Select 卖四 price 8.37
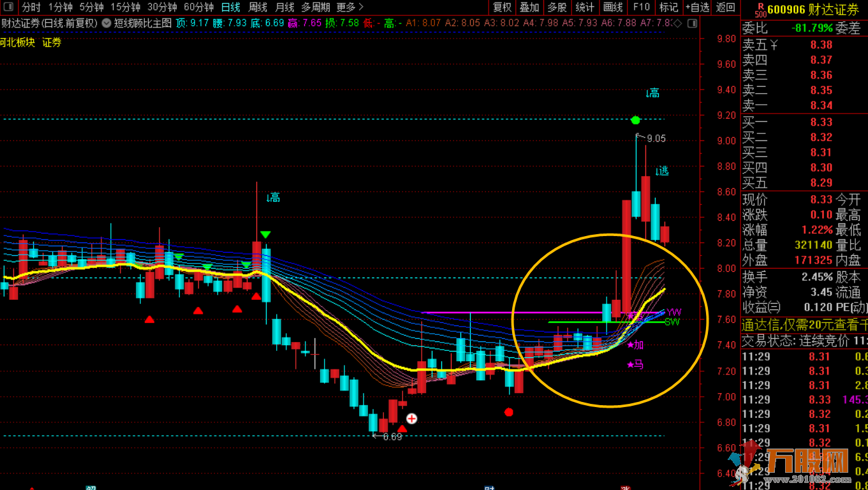868x490 pixels. (x=821, y=60)
